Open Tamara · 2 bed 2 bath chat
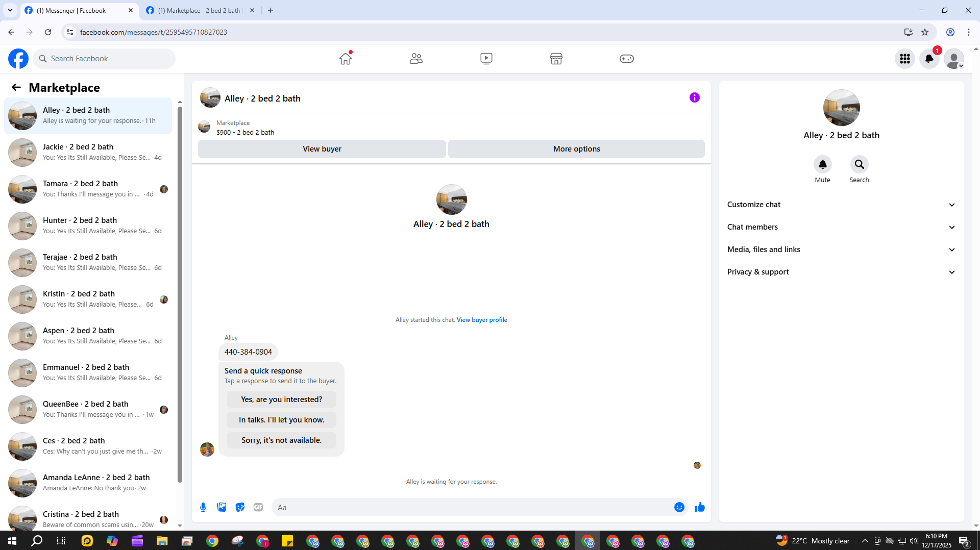The width and height of the screenshot is (980, 550). (88, 189)
